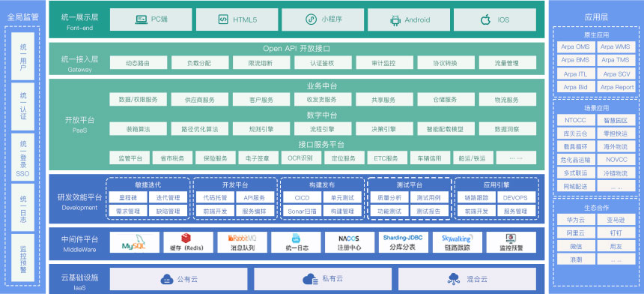Image resolution: width=644 pixels, height=294 pixels.
Task: Click the ellipsis box after 船运/铁运
Action: click(x=516, y=158)
